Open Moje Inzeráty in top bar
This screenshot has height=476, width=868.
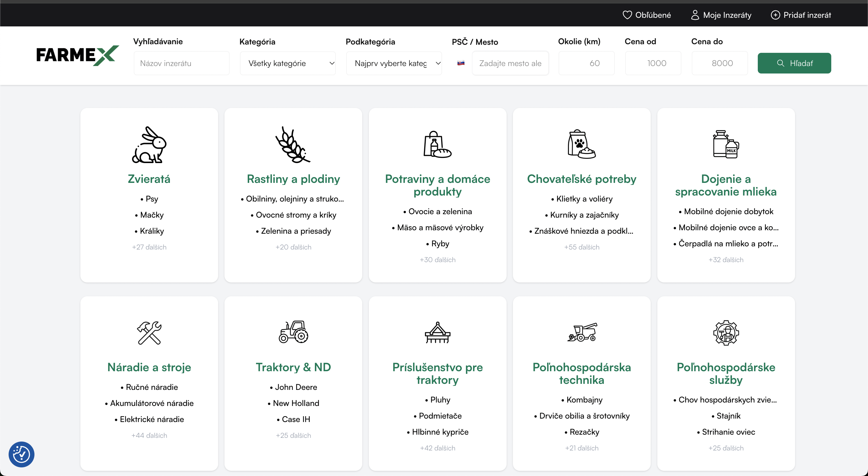coord(721,15)
